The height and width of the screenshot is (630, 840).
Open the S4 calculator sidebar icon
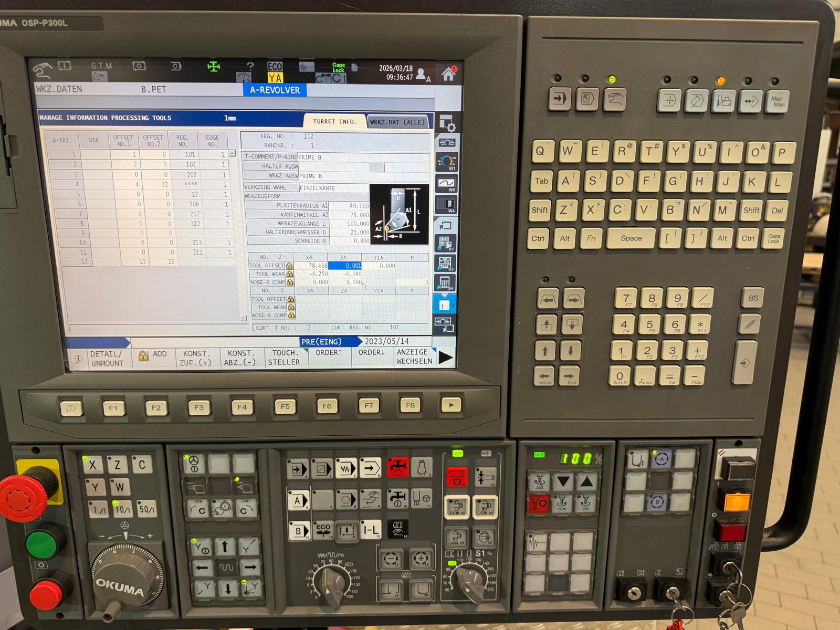(x=446, y=283)
